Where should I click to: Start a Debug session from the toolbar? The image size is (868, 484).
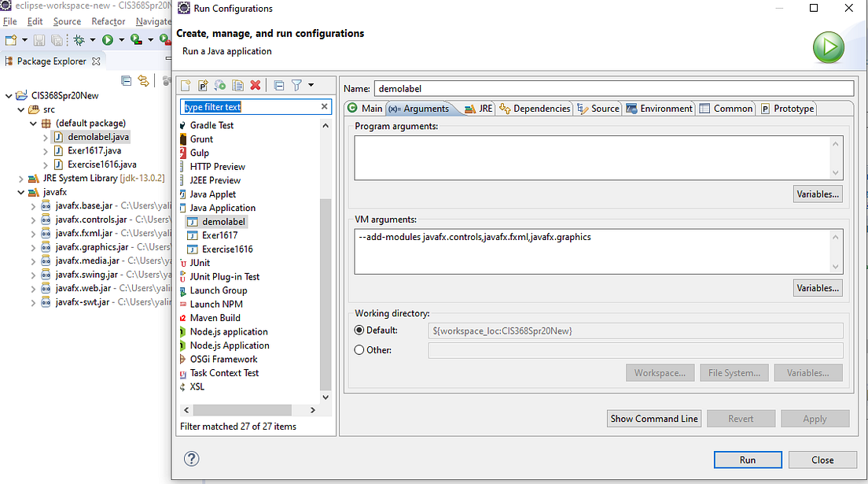click(79, 41)
